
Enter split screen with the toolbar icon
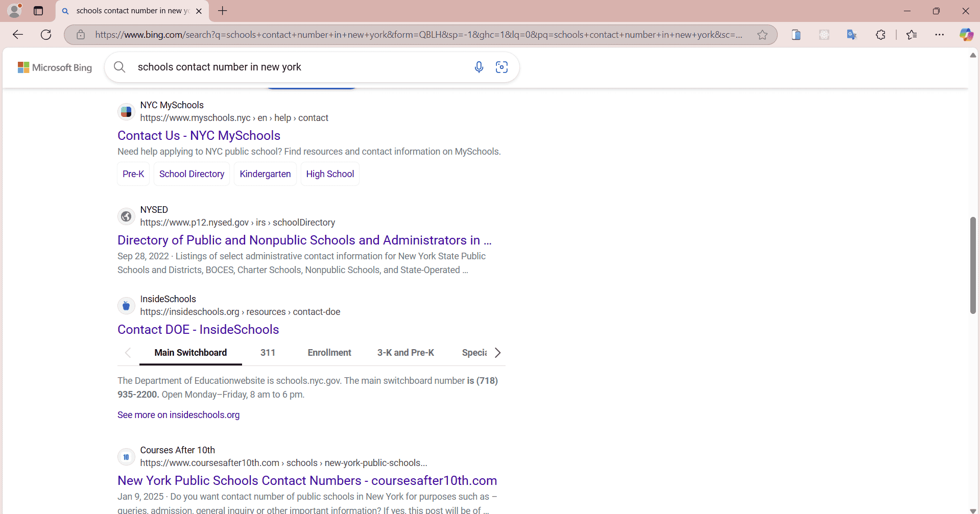(796, 34)
